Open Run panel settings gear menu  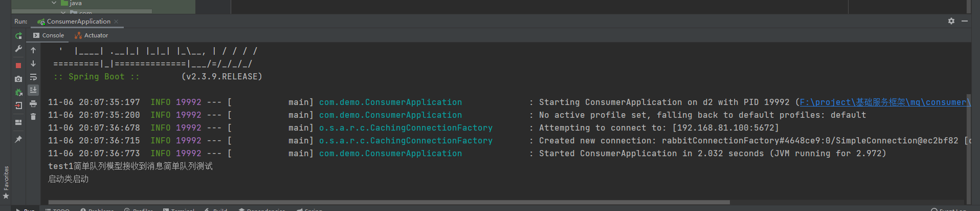951,21
